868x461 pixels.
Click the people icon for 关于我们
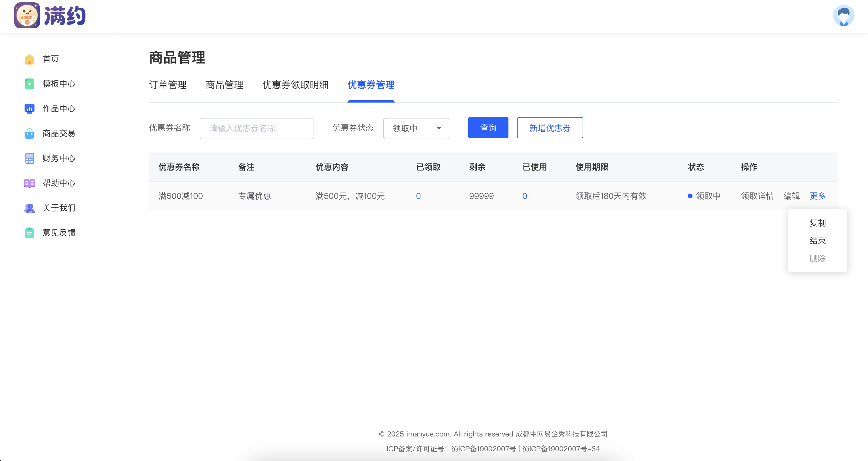[x=30, y=208]
